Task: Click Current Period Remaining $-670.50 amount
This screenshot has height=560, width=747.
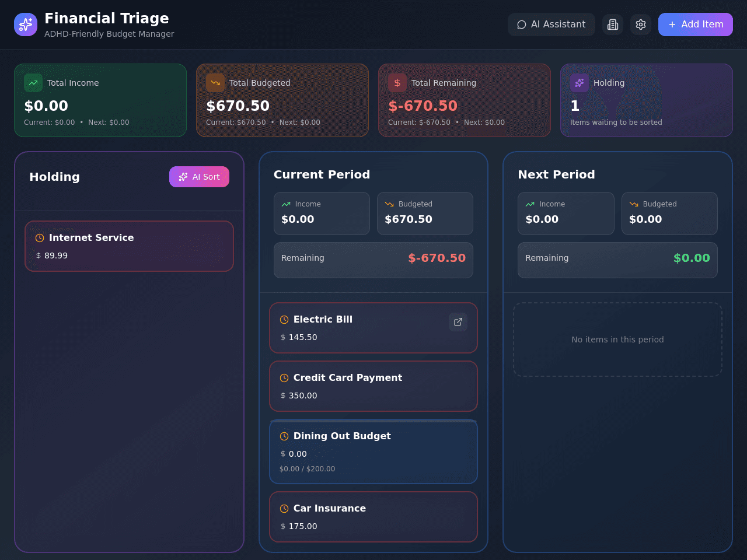Action: tap(437, 258)
